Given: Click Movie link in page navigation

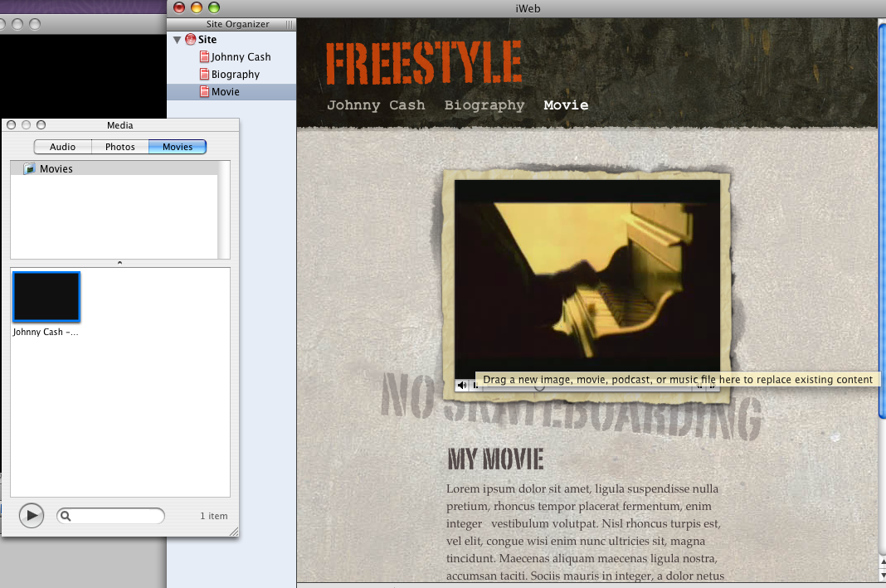Looking at the screenshot, I should point(566,105).
